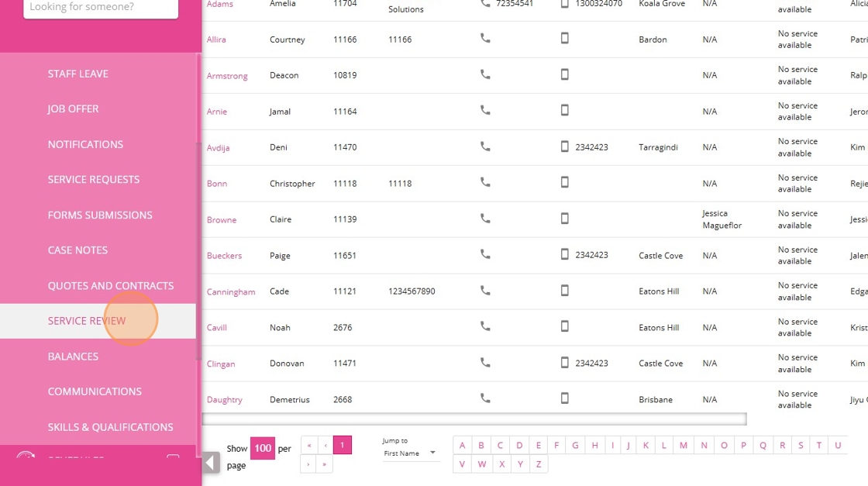Open the Bueckers staff record link

224,256
